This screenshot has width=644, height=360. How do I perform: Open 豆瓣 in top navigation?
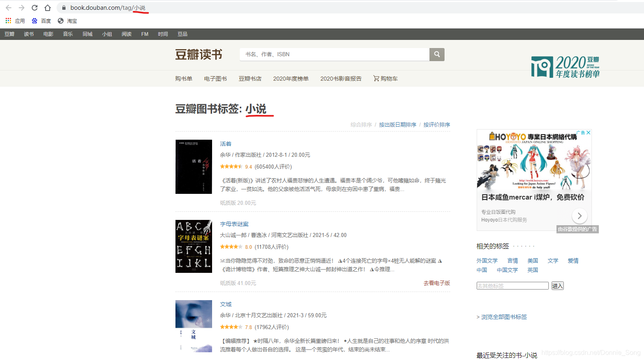point(9,34)
